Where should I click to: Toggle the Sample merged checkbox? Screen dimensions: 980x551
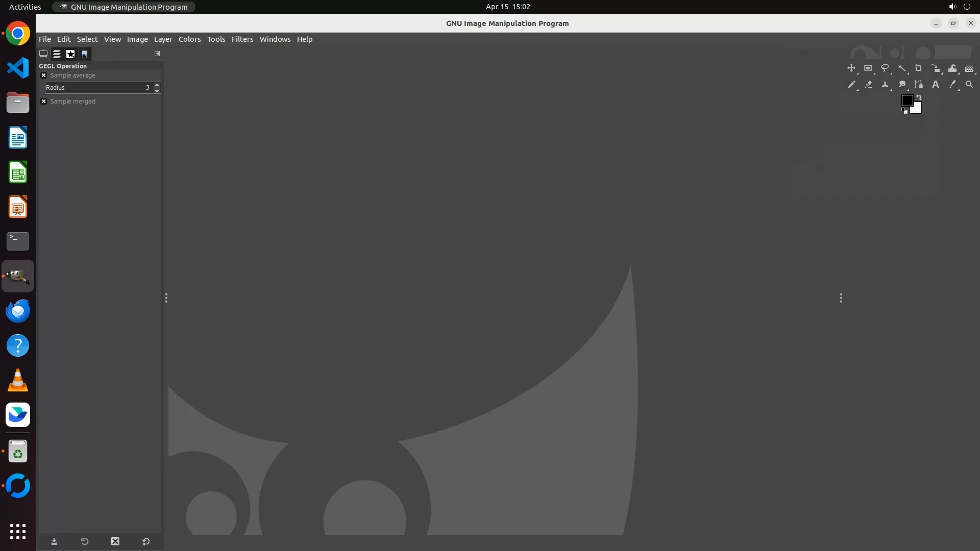tap(44, 102)
